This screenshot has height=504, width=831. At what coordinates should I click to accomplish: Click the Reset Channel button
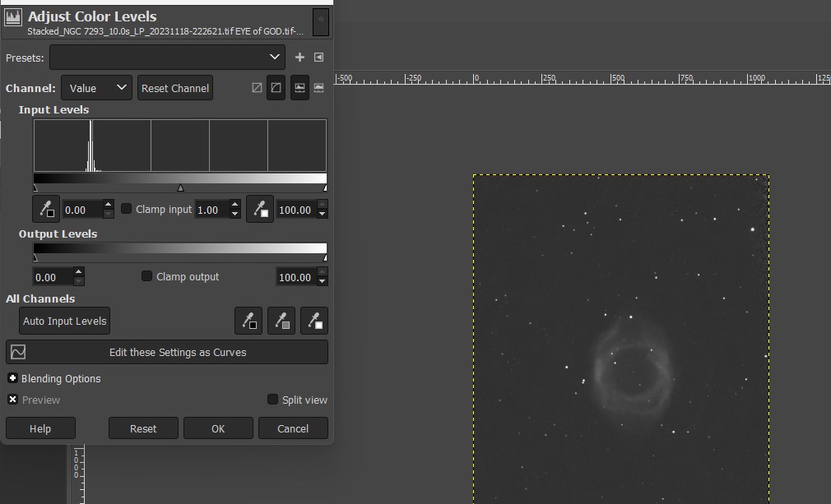pyautogui.click(x=175, y=88)
